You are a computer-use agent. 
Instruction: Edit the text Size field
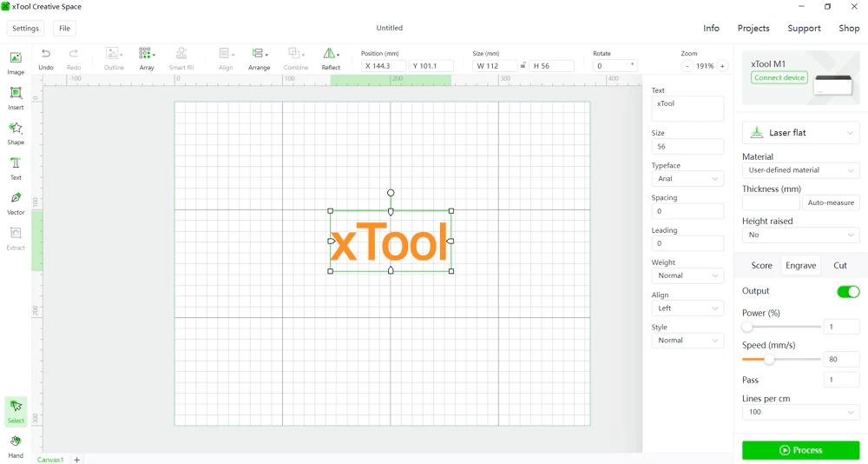pos(687,146)
